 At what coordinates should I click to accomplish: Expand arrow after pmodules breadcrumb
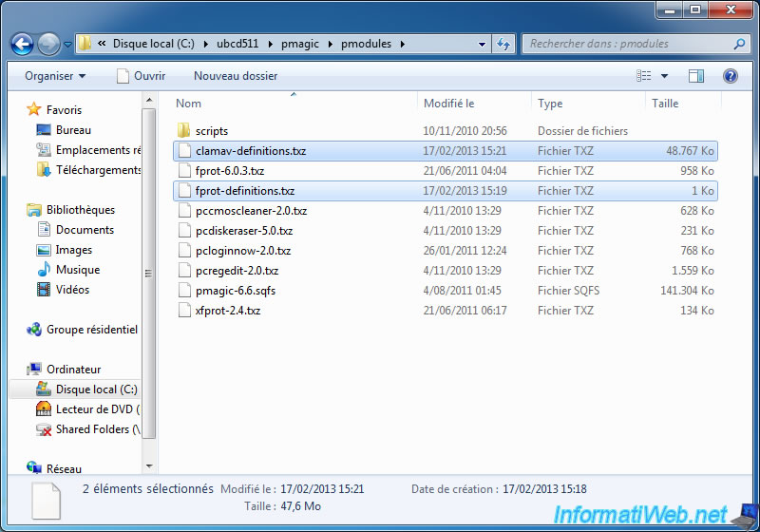[x=403, y=44]
